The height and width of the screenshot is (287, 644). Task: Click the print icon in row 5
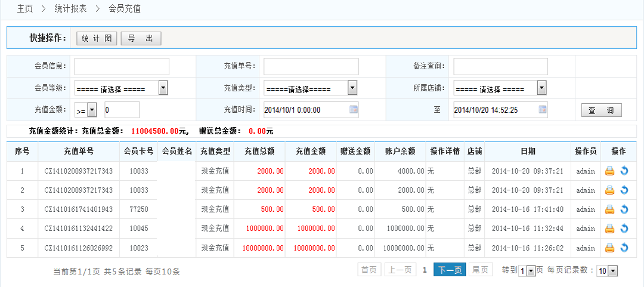click(609, 248)
